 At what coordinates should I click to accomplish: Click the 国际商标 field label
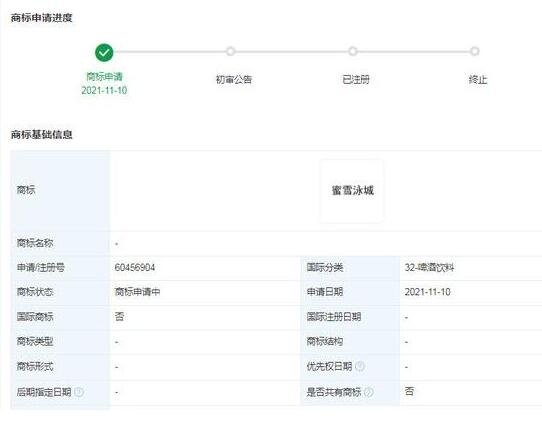pyautogui.click(x=35, y=317)
